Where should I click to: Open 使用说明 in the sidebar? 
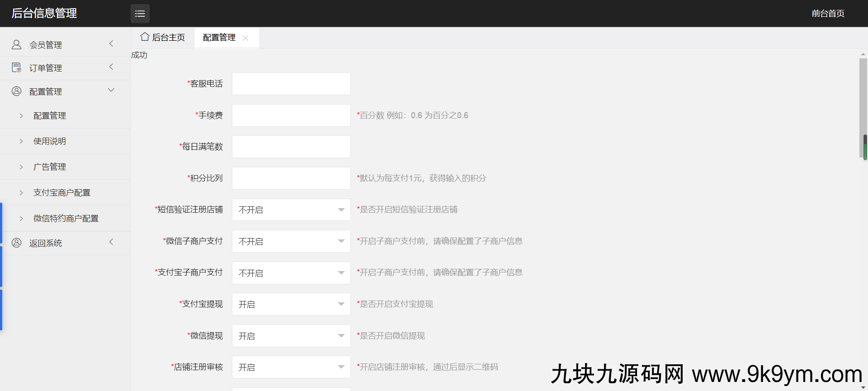click(50, 141)
